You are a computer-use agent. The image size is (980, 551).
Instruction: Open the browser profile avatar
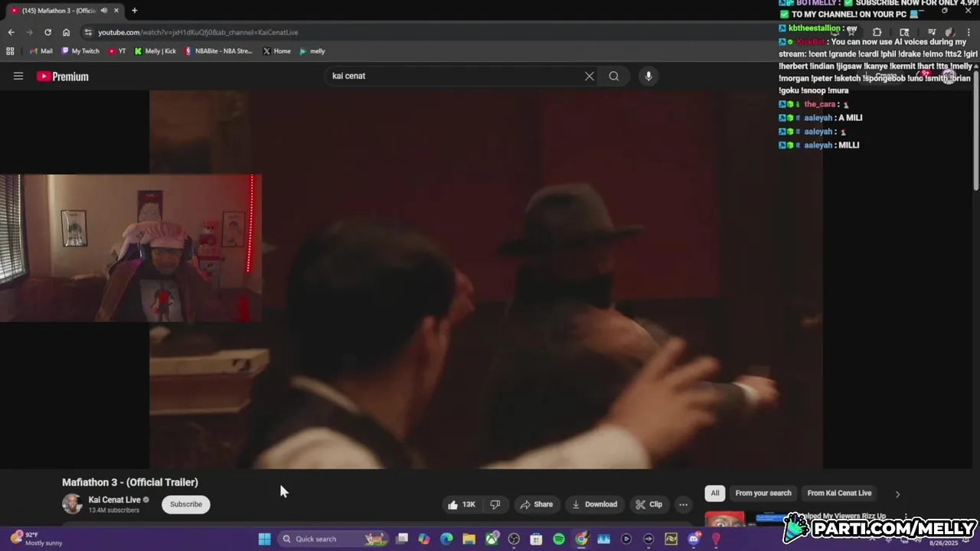pyautogui.click(x=949, y=32)
